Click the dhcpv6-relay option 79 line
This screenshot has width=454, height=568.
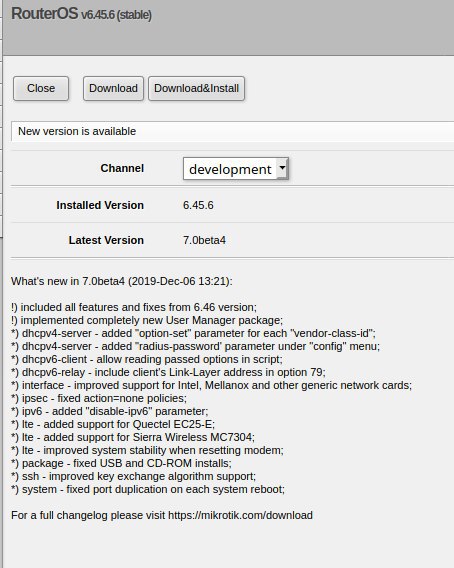[x=168, y=372]
